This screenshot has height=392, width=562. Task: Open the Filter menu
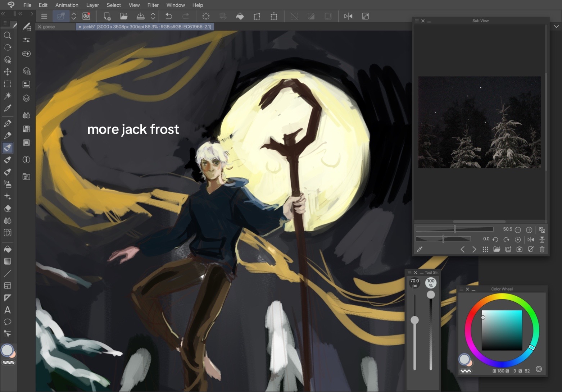[153, 5]
